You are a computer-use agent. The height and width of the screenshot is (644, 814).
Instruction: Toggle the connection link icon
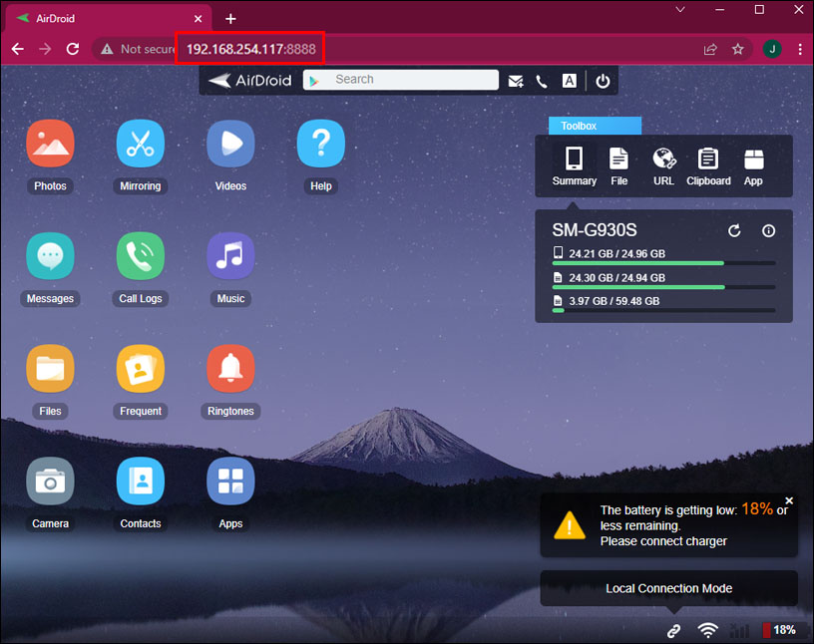[673, 630]
